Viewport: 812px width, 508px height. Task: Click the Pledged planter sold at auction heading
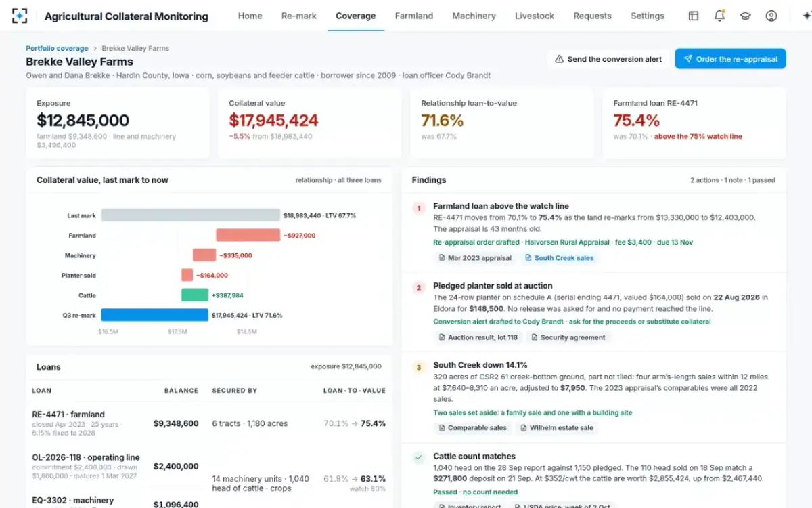point(493,286)
